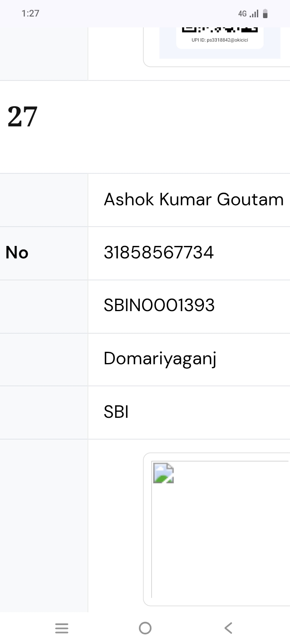Tap the battery status icon
290x644 pixels.
pos(265,14)
